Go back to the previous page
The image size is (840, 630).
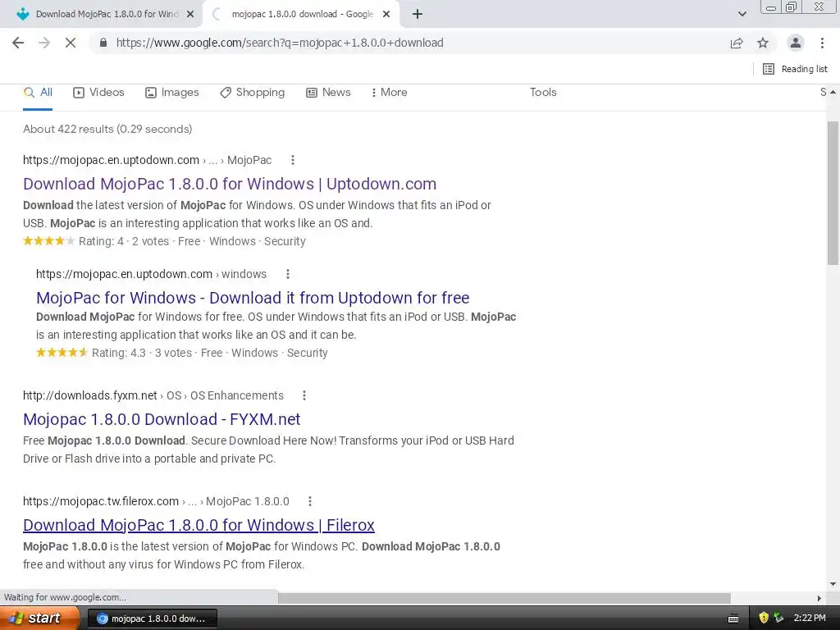[x=18, y=43]
